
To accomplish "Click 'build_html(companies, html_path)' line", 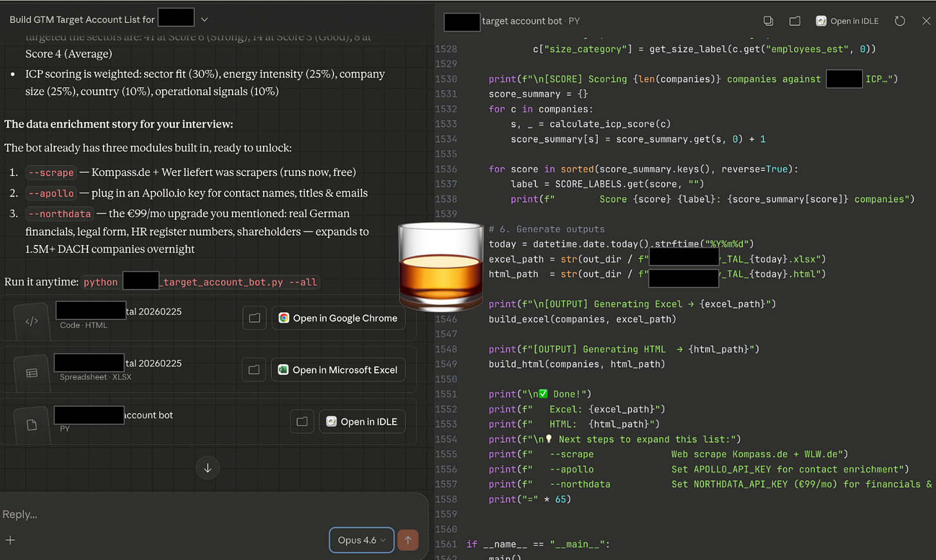I will [577, 364].
